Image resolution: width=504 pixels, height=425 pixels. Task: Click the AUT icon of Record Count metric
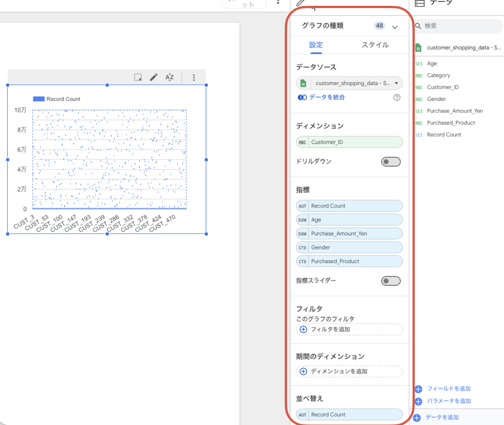(x=302, y=206)
